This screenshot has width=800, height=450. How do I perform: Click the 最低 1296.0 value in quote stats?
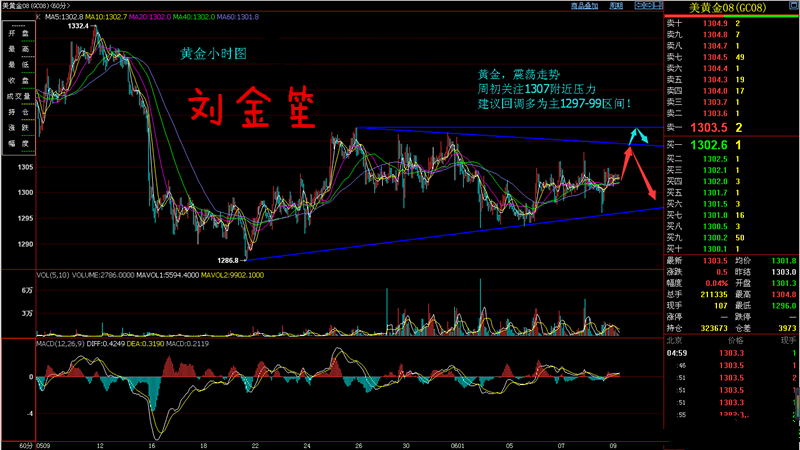[x=784, y=306]
